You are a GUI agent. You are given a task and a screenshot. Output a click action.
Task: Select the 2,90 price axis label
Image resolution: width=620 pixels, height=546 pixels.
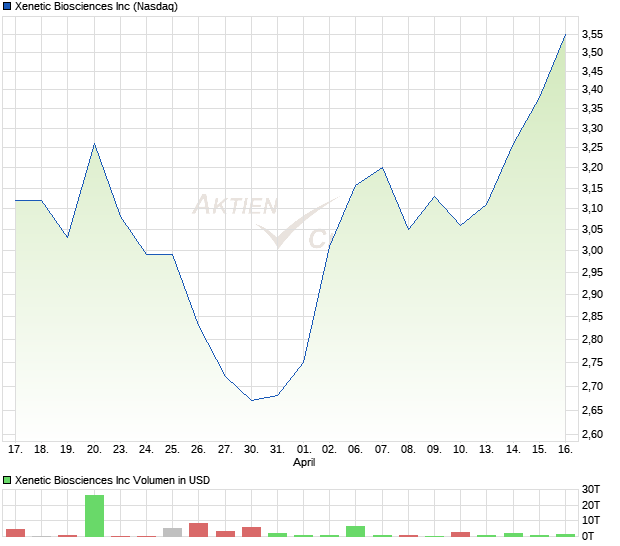pos(592,294)
